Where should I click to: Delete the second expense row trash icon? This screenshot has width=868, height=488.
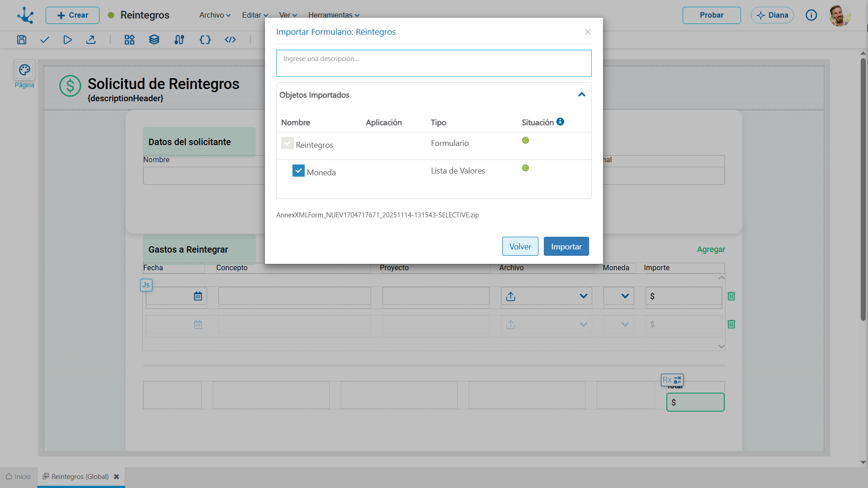click(731, 324)
